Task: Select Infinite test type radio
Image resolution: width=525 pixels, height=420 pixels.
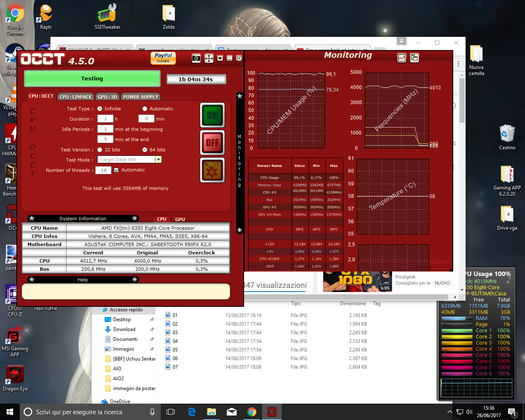Action: (x=100, y=109)
